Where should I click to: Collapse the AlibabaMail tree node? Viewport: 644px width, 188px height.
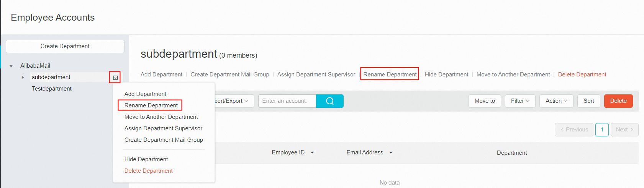click(11, 66)
